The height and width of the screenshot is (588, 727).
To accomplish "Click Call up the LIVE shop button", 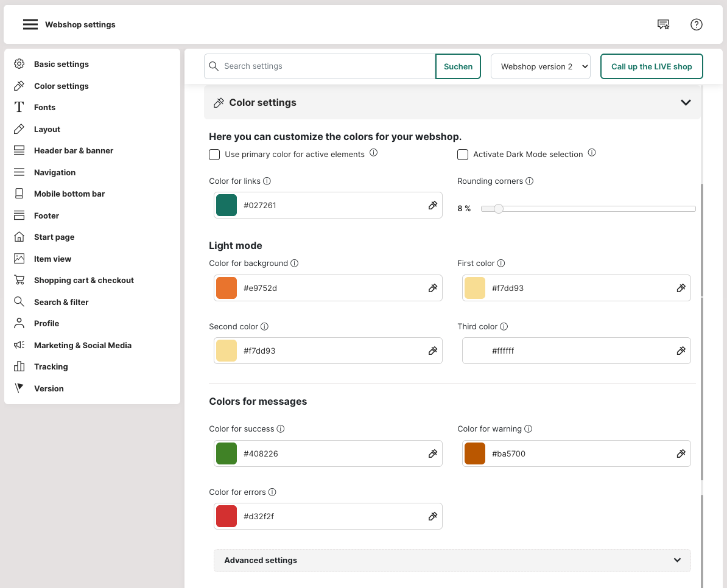I will 651,66.
